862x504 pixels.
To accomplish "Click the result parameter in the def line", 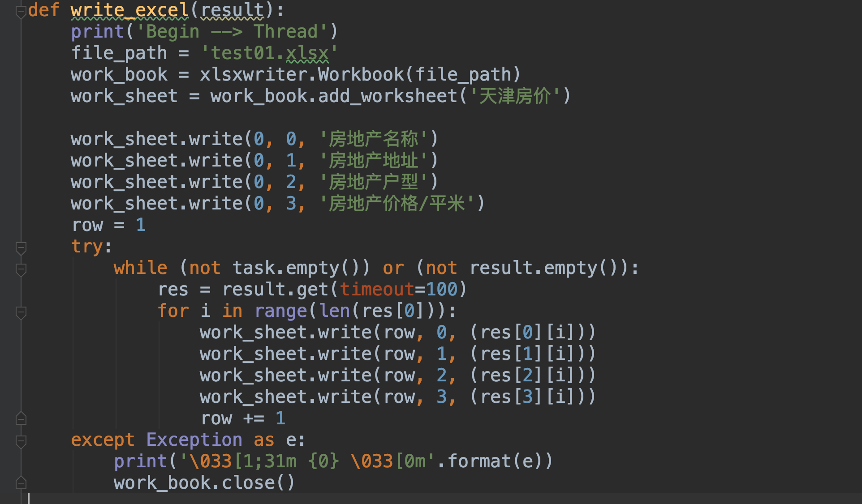I will click(x=232, y=10).
